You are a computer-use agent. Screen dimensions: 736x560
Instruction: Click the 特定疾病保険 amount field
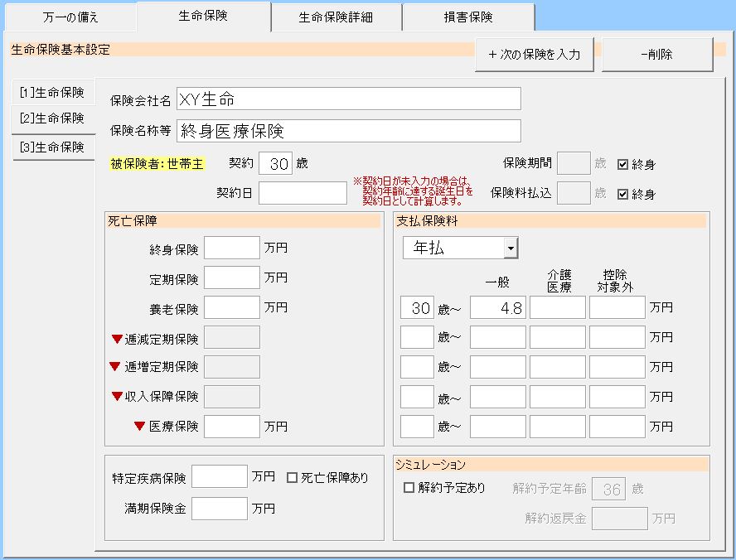click(219, 477)
